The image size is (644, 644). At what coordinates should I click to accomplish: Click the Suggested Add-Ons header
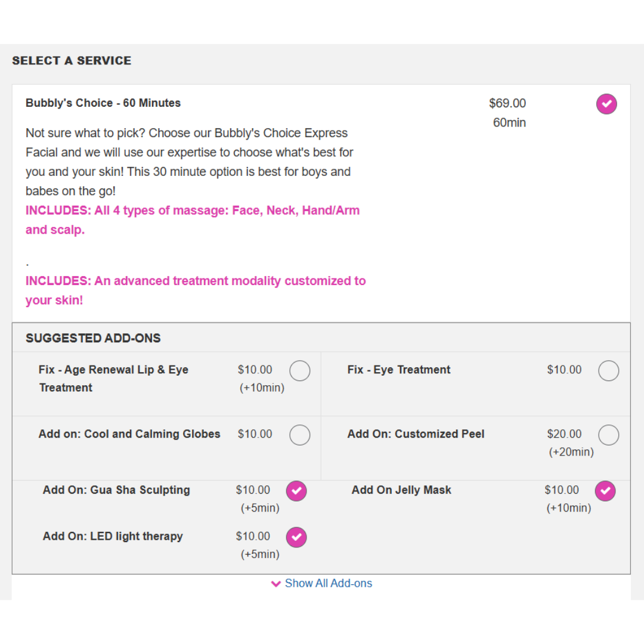93,338
